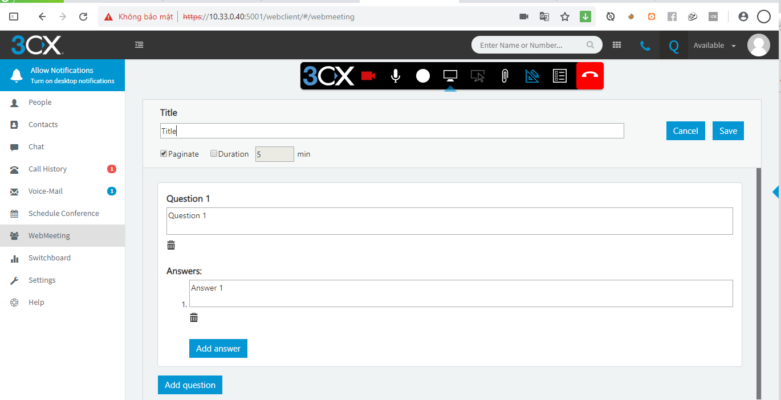Expand the right side panel arrow
The width and height of the screenshot is (781, 400).
pyautogui.click(x=775, y=191)
